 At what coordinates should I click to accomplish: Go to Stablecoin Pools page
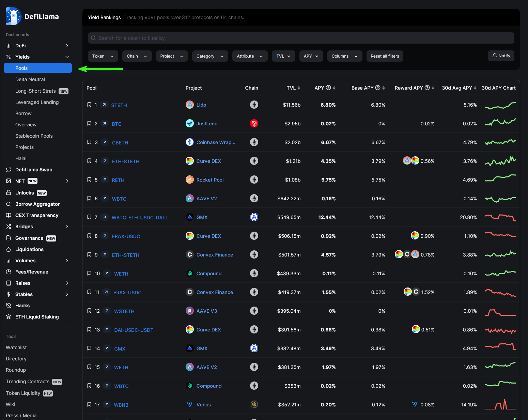click(34, 136)
